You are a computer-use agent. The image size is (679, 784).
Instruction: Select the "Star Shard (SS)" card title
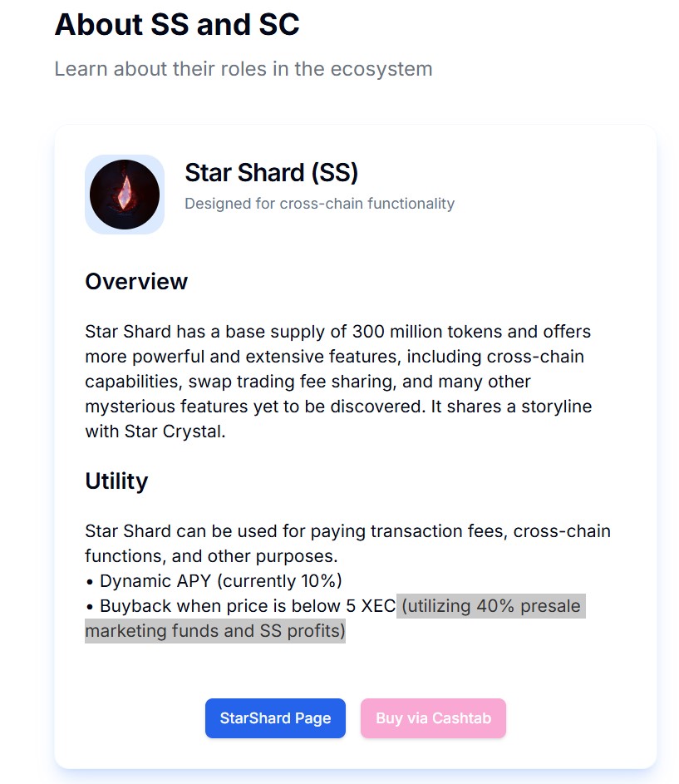[271, 173]
